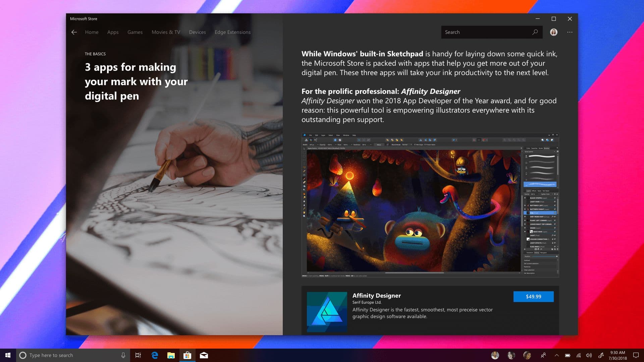The image size is (644, 362).
Task: Click the $49.99 purchase button for Affinity Designer
Action: click(533, 296)
